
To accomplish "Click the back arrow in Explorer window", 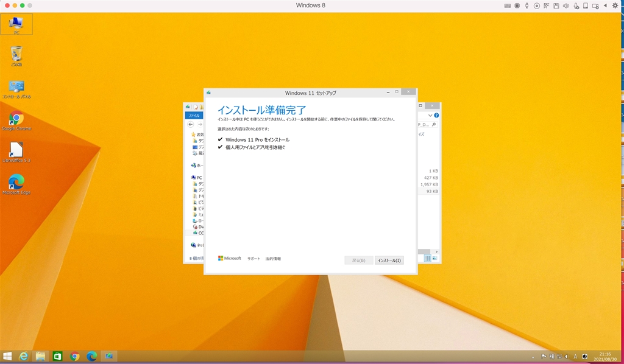I will 191,124.
